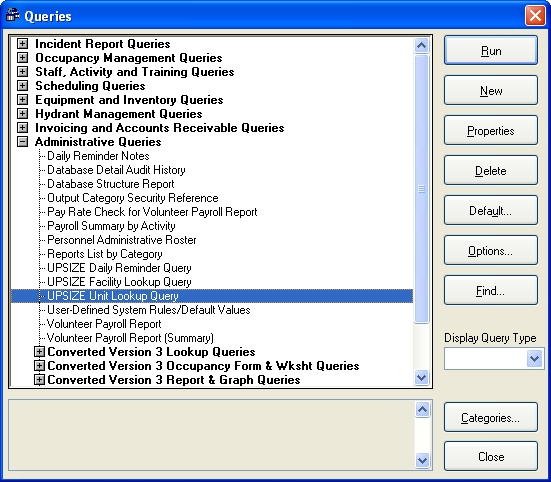Open the Categories... dialog
551x482 pixels.
point(491,418)
